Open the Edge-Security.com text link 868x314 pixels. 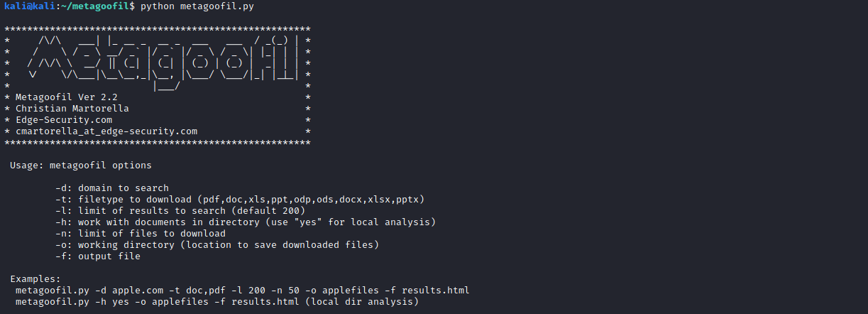[x=63, y=120]
